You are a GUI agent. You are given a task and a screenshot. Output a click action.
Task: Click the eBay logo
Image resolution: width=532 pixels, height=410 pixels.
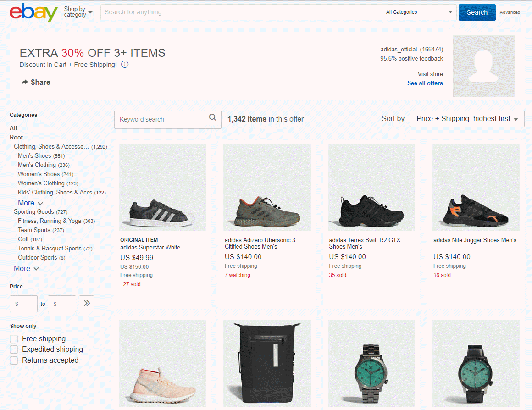(33, 12)
